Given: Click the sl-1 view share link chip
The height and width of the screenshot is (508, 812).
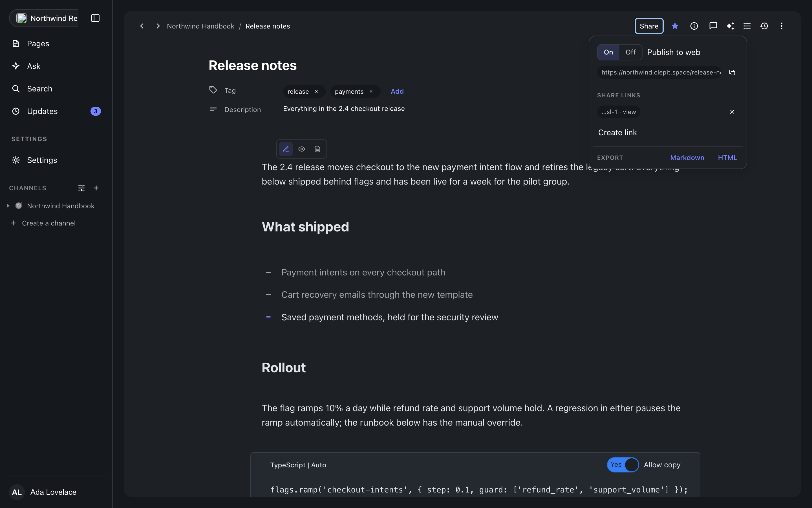Looking at the screenshot, I should click(x=619, y=112).
